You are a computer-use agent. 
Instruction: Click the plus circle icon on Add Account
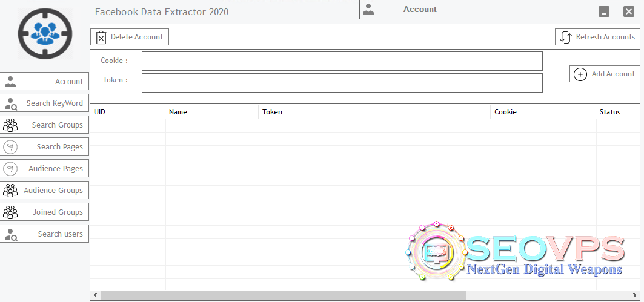pyautogui.click(x=580, y=74)
